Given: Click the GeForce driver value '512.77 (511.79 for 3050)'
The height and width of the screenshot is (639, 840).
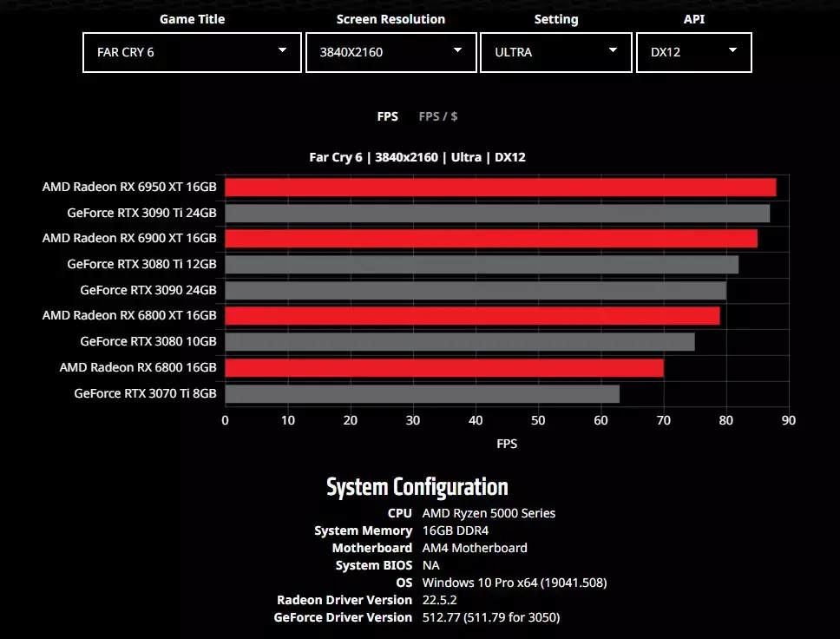Looking at the screenshot, I should [x=490, y=617].
